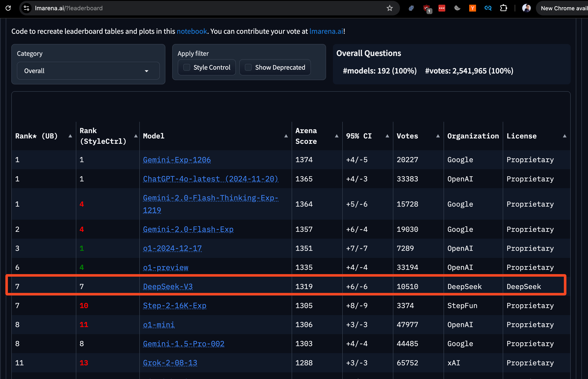The width and height of the screenshot is (588, 379).
Task: Click the License column header
Action: click(521, 136)
